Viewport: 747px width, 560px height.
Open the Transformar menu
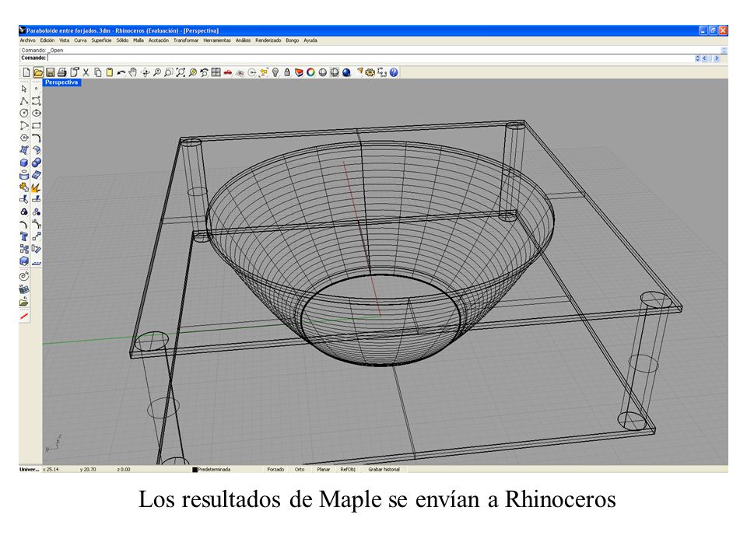coord(186,40)
